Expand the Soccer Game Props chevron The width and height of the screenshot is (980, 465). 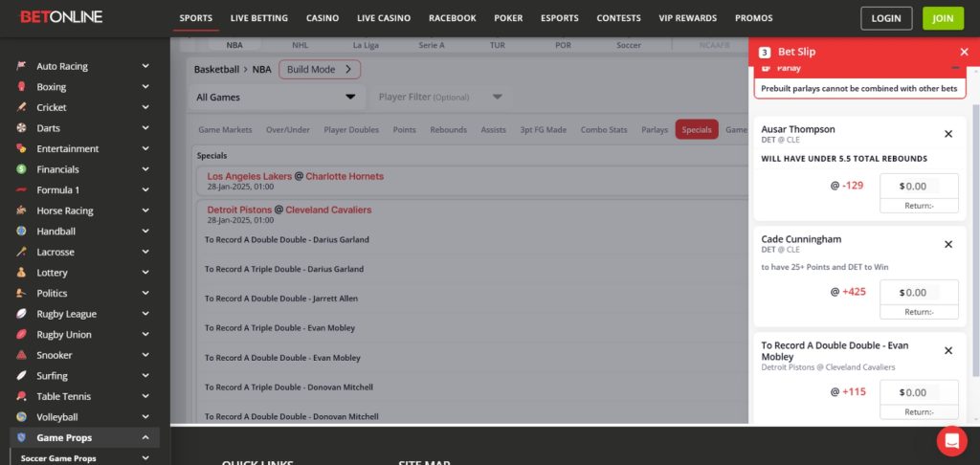pyautogui.click(x=145, y=458)
